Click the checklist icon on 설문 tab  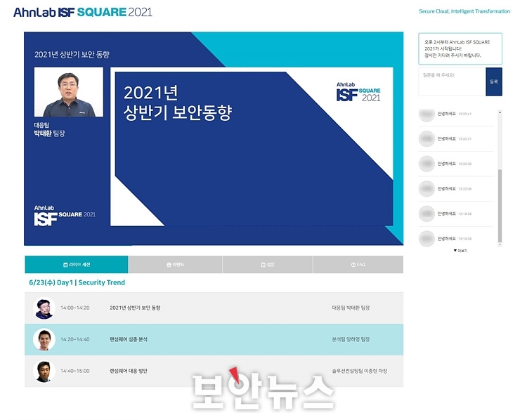pos(263,265)
